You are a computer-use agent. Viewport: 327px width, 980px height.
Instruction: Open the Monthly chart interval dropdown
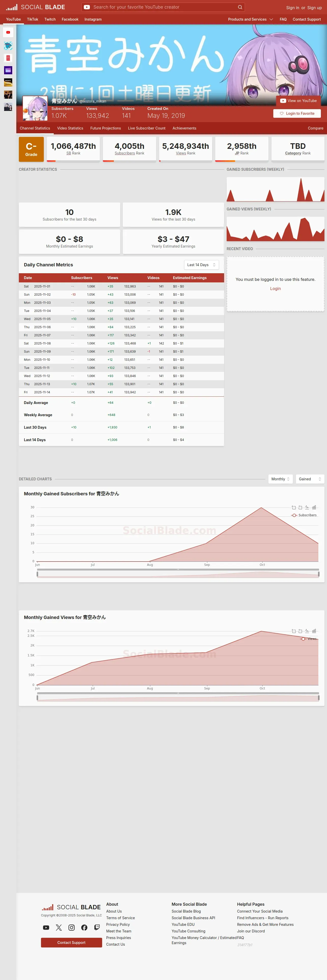tap(281, 479)
